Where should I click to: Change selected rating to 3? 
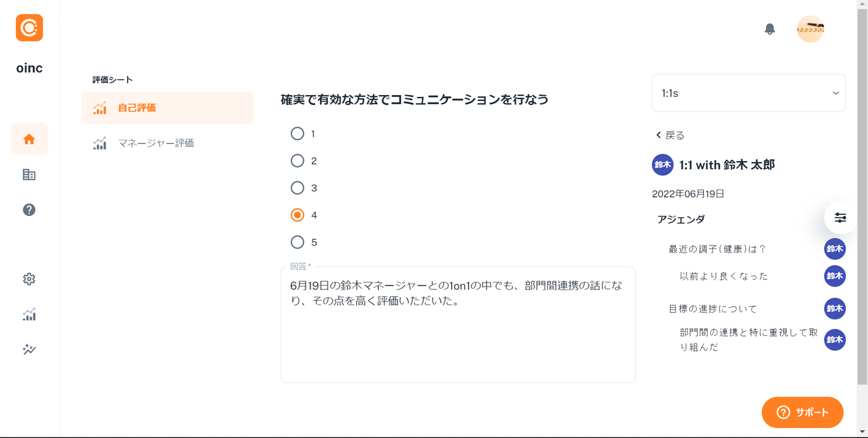(x=297, y=188)
